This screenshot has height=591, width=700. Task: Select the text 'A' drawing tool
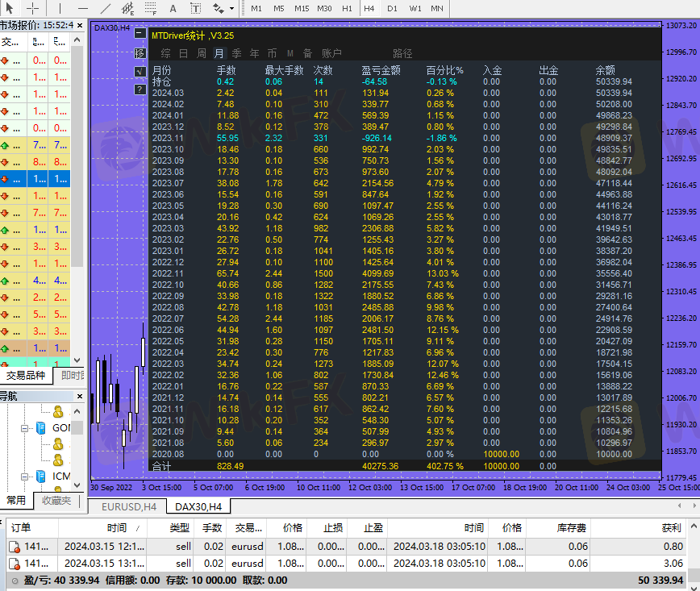[x=173, y=8]
